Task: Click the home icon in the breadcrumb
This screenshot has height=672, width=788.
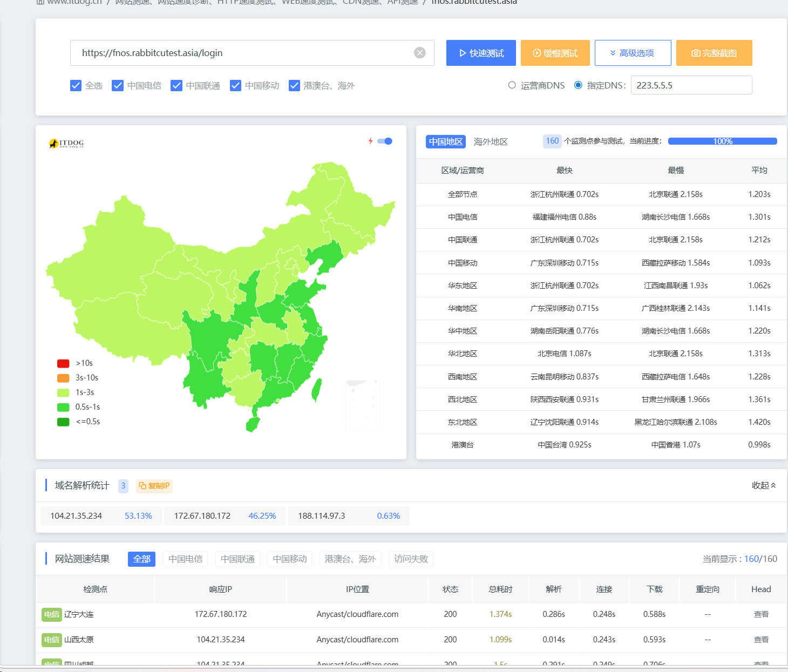Action: 40,2
